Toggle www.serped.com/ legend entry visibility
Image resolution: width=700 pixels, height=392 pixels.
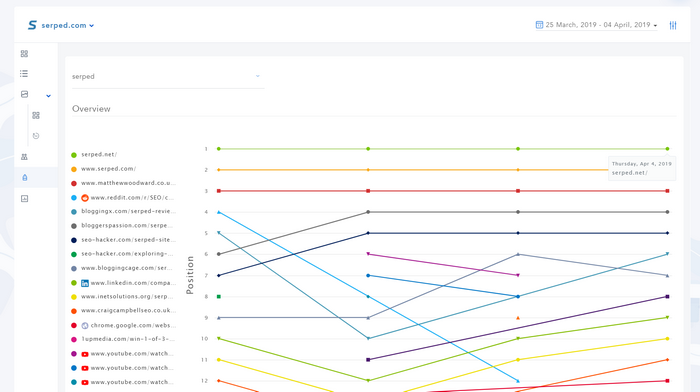(104, 169)
